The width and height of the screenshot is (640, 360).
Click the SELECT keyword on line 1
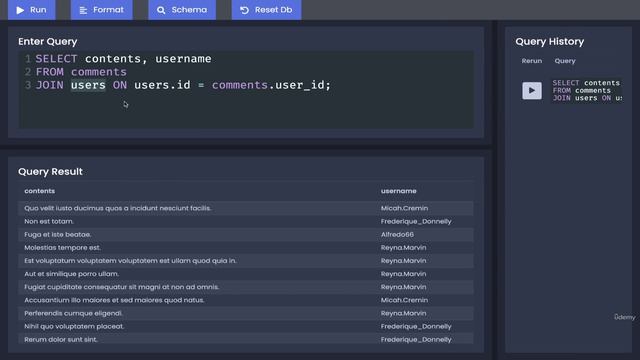[x=56, y=59]
